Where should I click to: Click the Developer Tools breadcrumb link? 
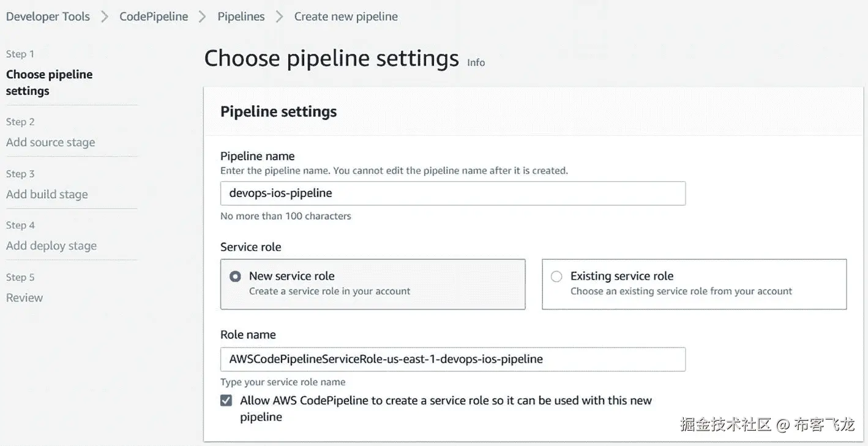pyautogui.click(x=48, y=17)
